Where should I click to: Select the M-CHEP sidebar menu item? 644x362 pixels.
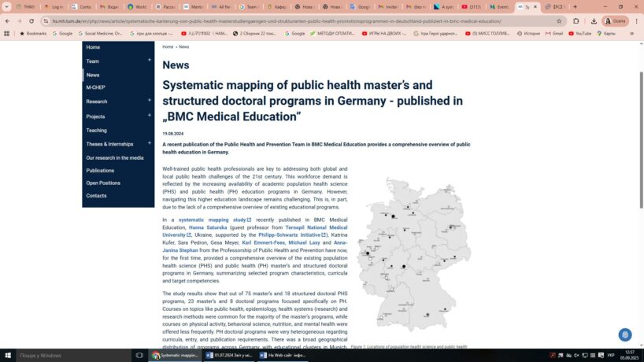(95, 87)
